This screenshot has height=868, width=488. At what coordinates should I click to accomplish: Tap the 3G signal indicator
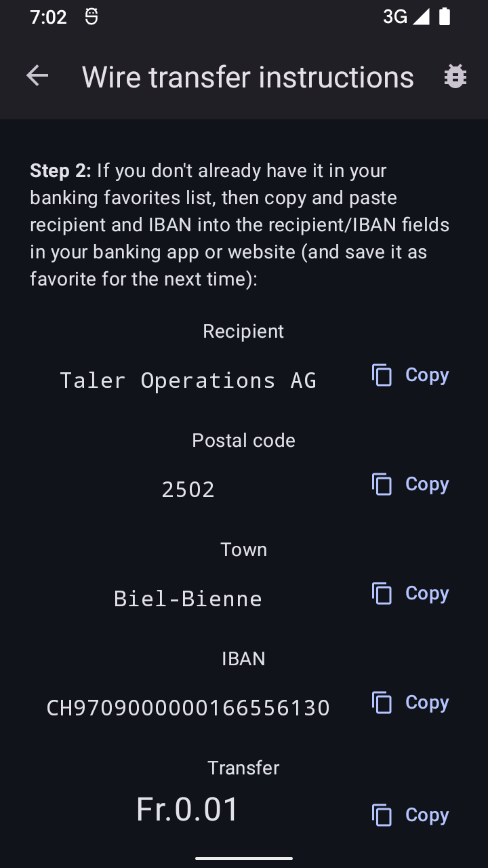click(x=405, y=17)
